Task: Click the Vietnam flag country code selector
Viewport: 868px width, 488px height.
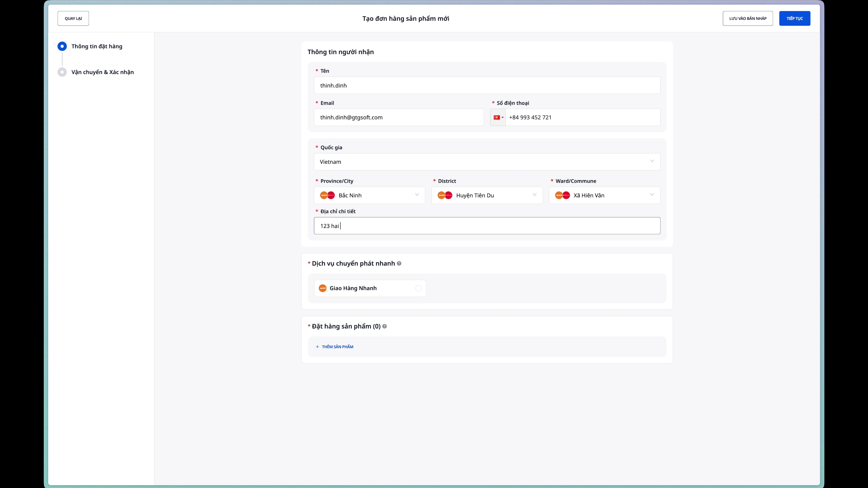Action: click(x=498, y=117)
